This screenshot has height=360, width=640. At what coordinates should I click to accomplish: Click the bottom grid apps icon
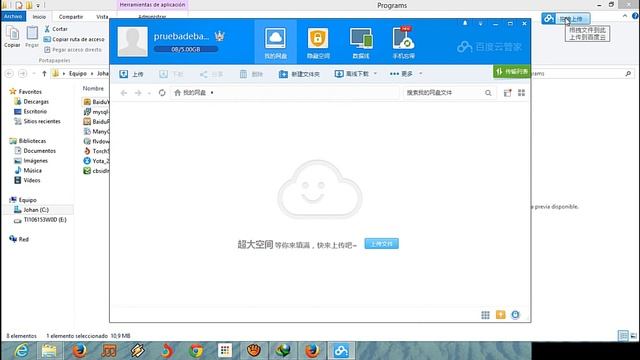(485, 315)
